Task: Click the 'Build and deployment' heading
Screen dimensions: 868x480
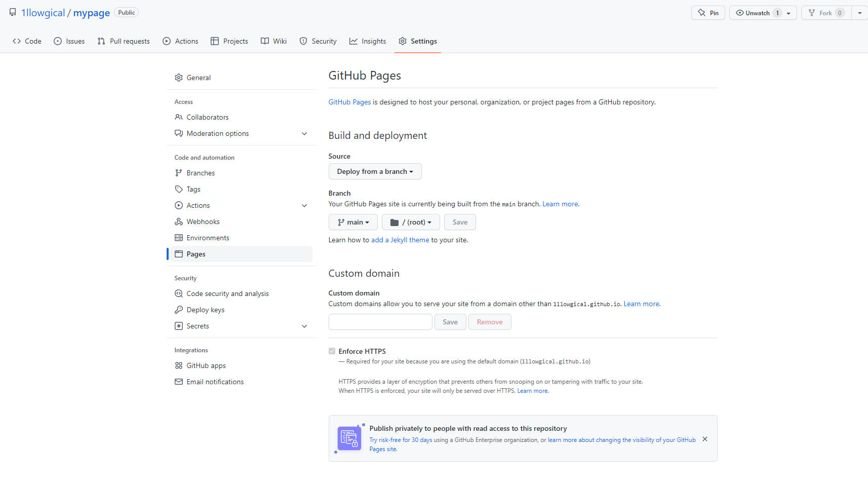Action: (x=378, y=135)
